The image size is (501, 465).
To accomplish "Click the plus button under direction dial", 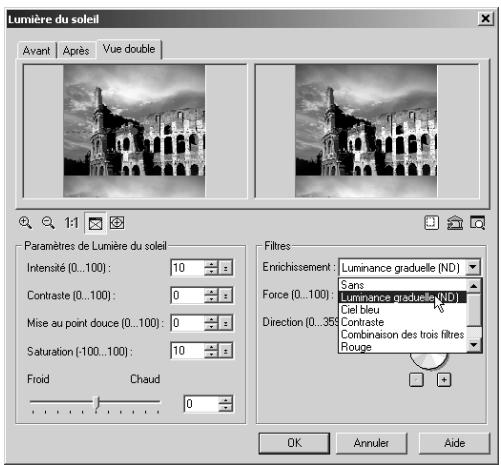I will click(x=444, y=380).
